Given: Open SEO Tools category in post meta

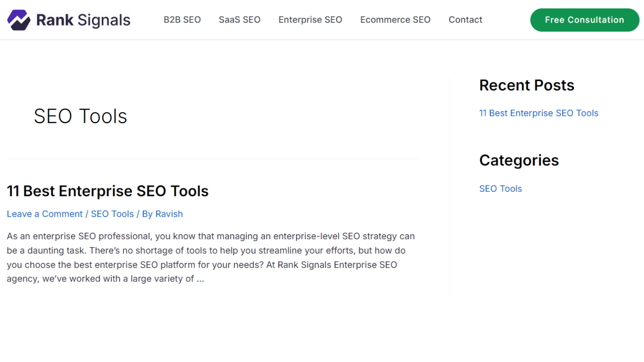Looking at the screenshot, I should (x=112, y=214).
